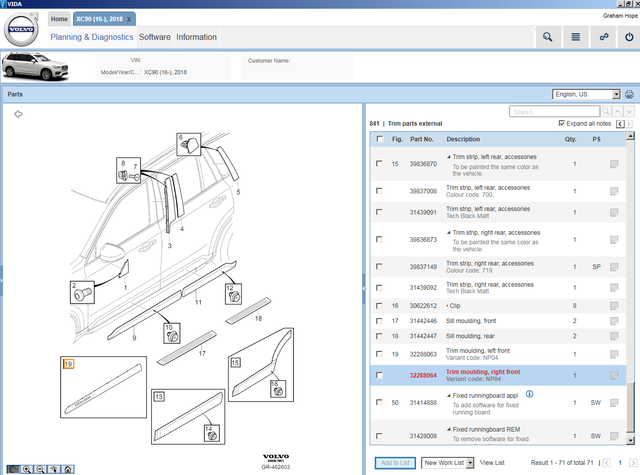Click the link chain icon in header
Image resolution: width=640 pixels, height=475 pixels.
tap(603, 38)
